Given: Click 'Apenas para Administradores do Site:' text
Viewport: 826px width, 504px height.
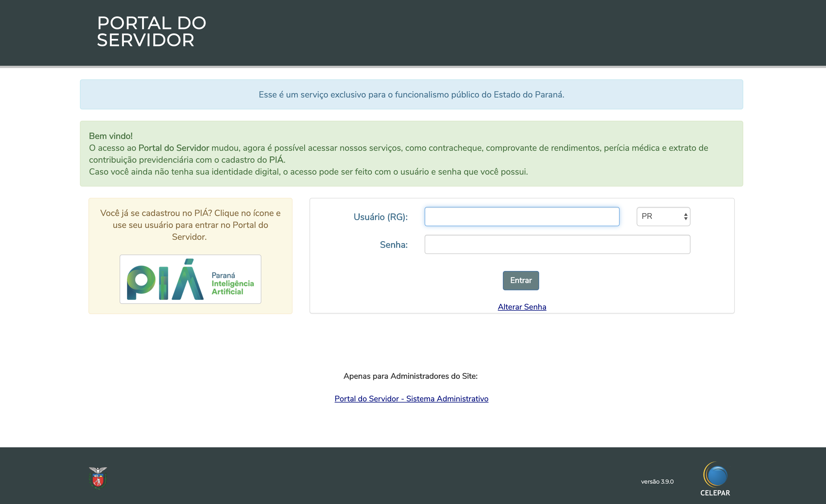Looking at the screenshot, I should click(x=411, y=376).
